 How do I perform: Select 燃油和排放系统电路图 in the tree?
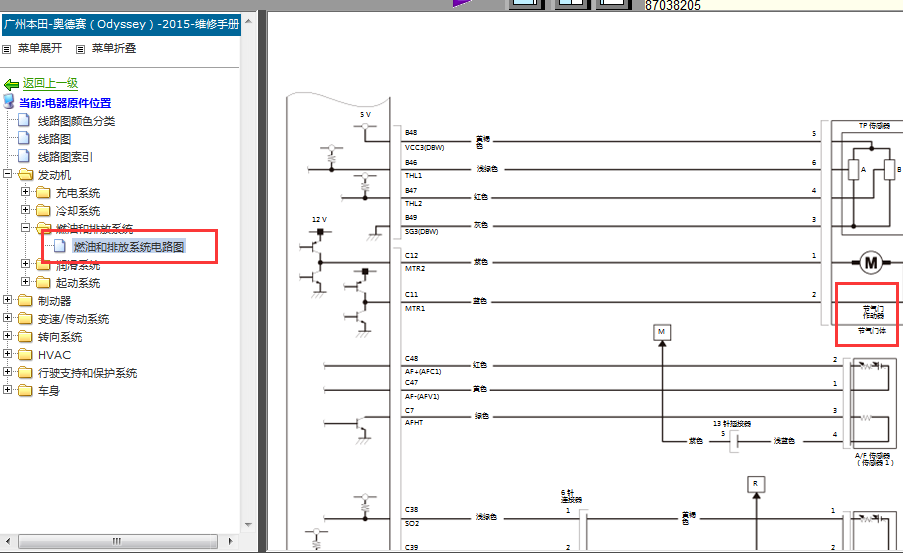pos(128,247)
